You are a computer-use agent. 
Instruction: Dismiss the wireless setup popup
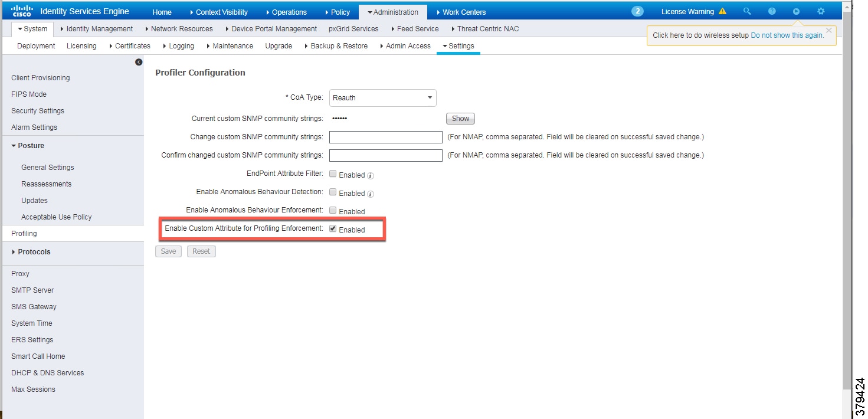(x=829, y=30)
